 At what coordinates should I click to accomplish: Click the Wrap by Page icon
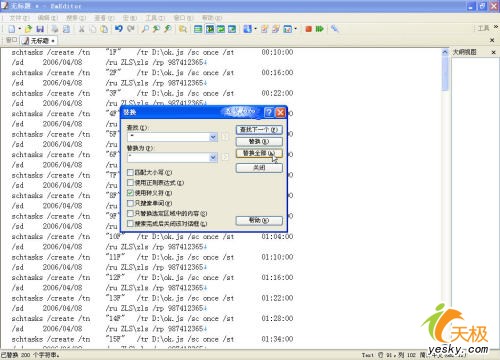[x=232, y=29]
